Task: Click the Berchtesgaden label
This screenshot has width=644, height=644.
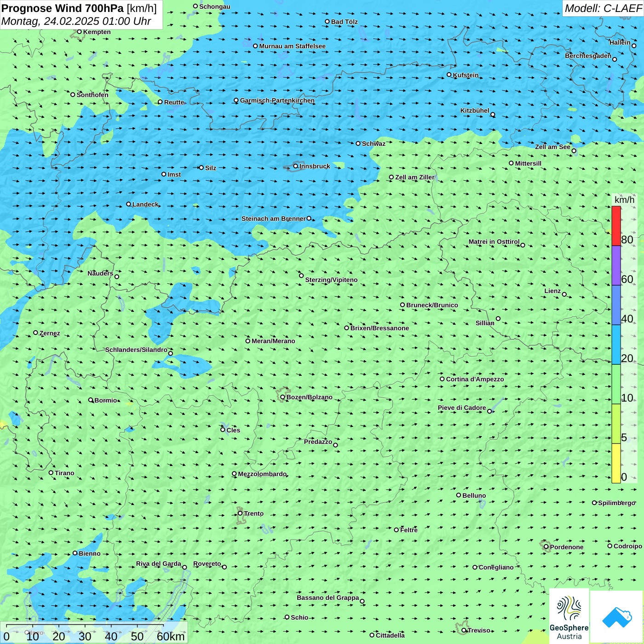Action: click(x=588, y=56)
